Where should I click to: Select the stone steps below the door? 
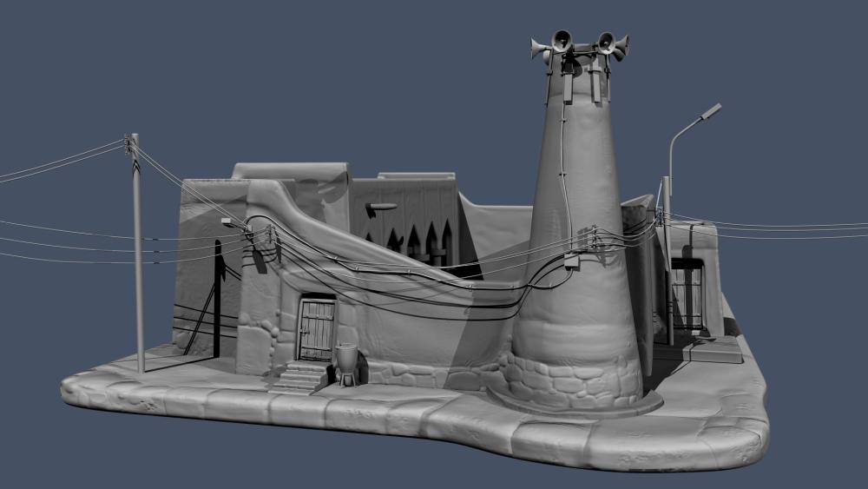pyautogui.click(x=299, y=377)
